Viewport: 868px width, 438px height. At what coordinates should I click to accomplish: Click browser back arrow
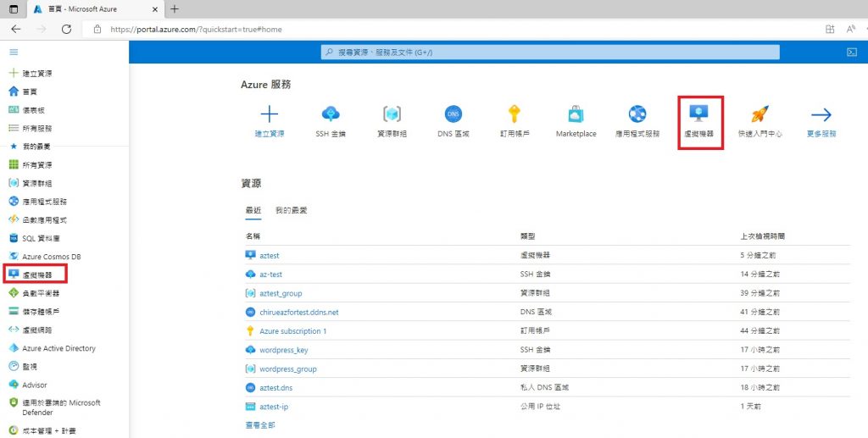(x=16, y=30)
